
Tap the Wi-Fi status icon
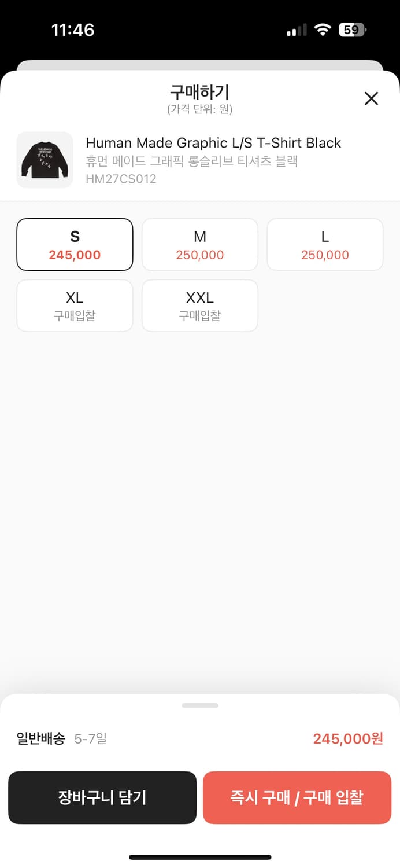click(322, 30)
